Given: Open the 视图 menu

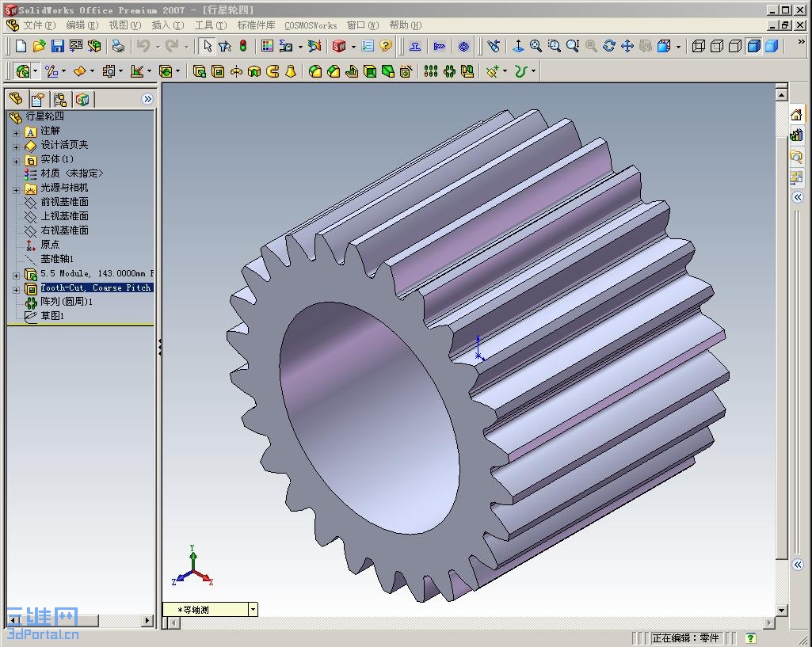Looking at the screenshot, I should [x=125, y=25].
